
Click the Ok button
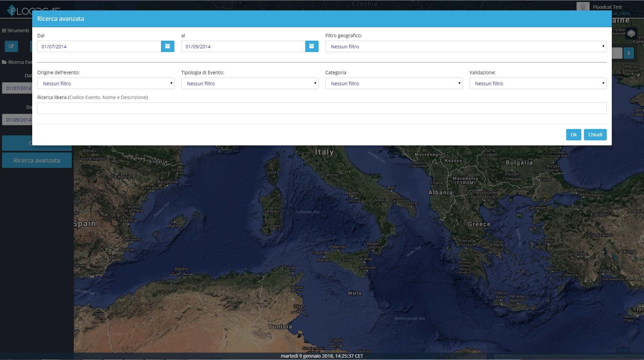point(573,135)
